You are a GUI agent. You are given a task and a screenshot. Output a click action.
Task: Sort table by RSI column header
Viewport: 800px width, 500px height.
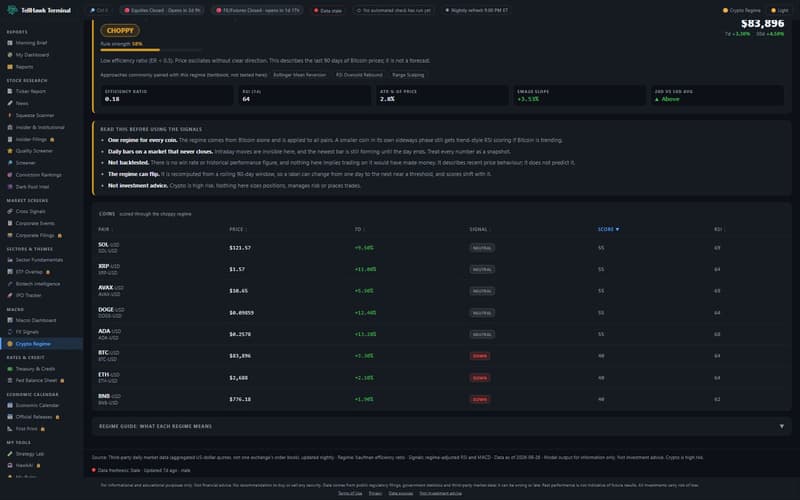[718, 230]
